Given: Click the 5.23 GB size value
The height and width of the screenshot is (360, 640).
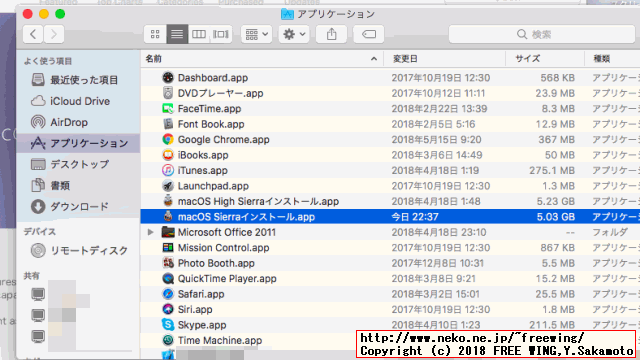Looking at the screenshot, I should [556, 201].
